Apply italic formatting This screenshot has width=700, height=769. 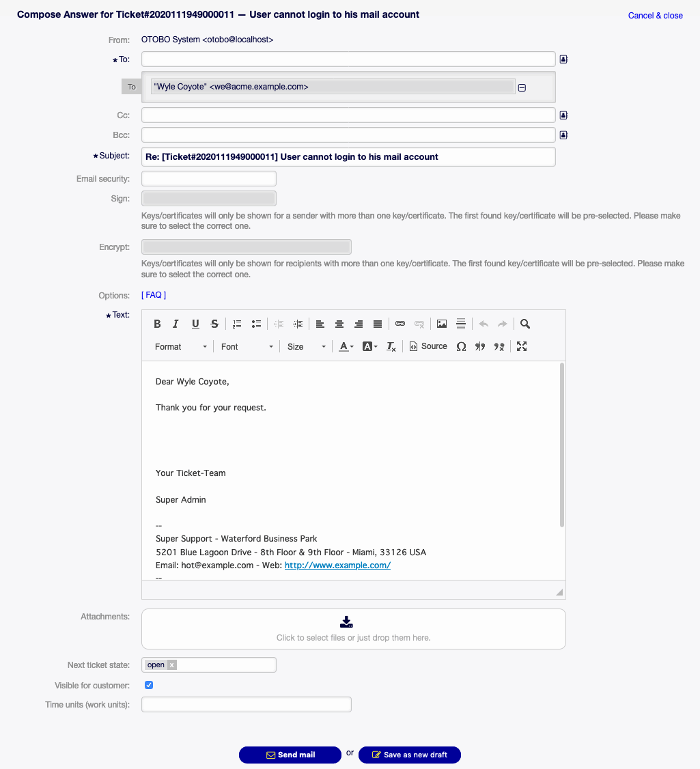(176, 324)
